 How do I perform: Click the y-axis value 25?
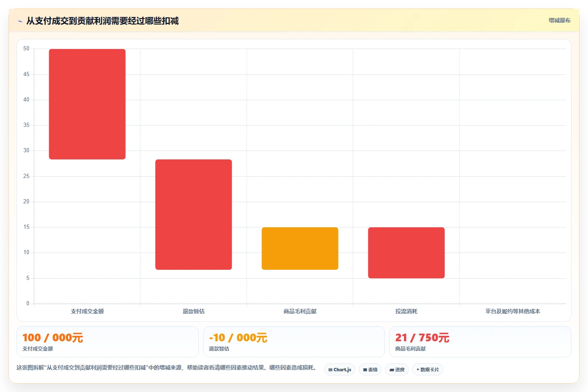26,176
